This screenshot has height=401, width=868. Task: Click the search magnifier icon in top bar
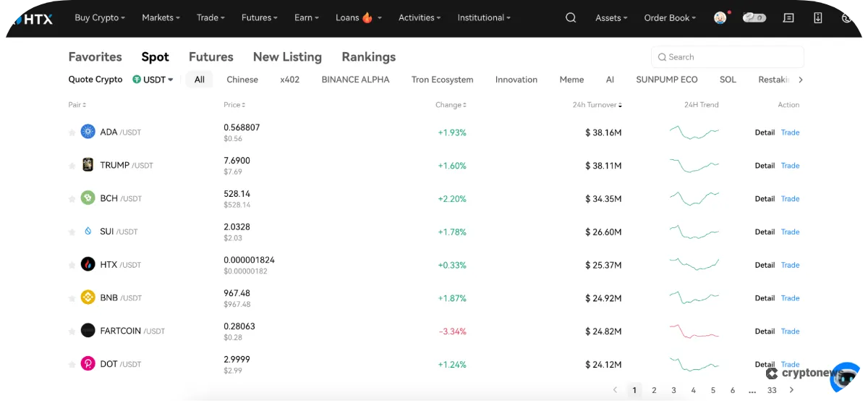tap(571, 18)
